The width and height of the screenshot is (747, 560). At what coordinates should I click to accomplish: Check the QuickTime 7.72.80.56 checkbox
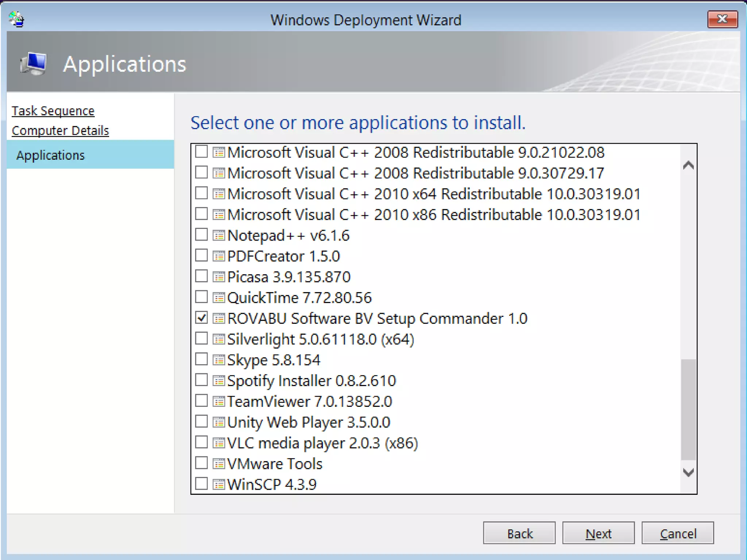pyautogui.click(x=201, y=297)
